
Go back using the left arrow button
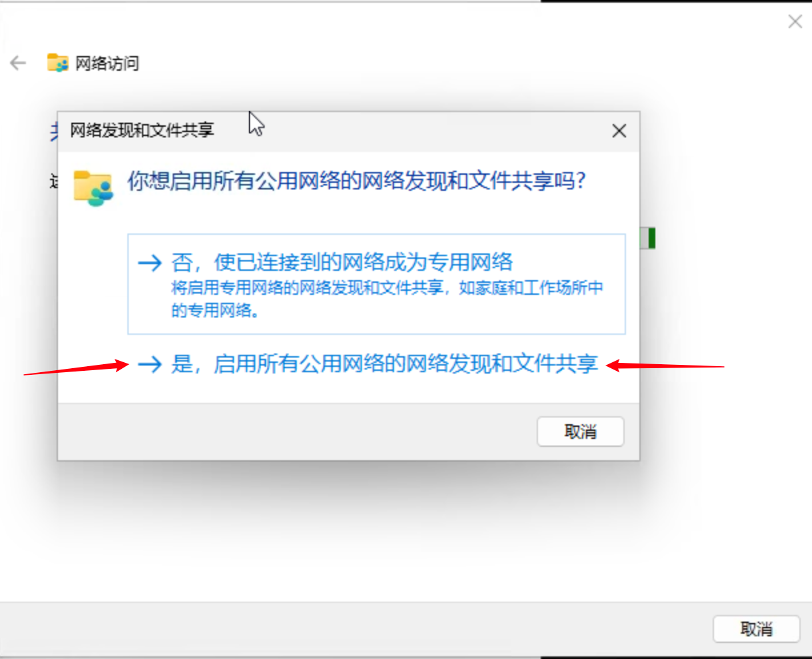[18, 63]
